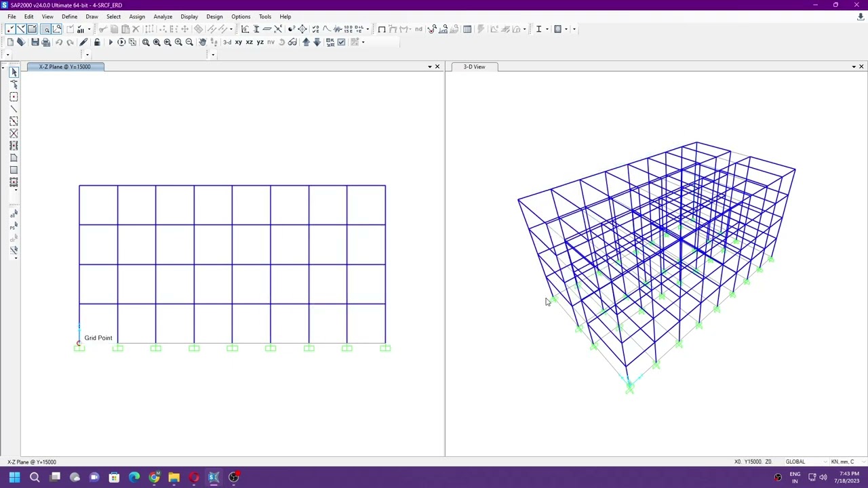Select the Draw Rectangular Area tool
Screen dimensions: 868x488
14,169
